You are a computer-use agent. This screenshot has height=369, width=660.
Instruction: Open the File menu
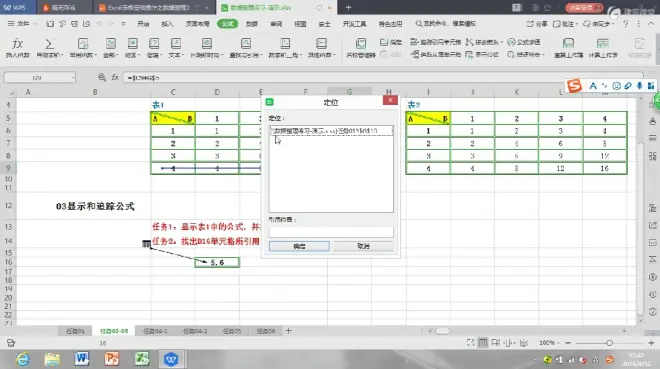tap(22, 24)
